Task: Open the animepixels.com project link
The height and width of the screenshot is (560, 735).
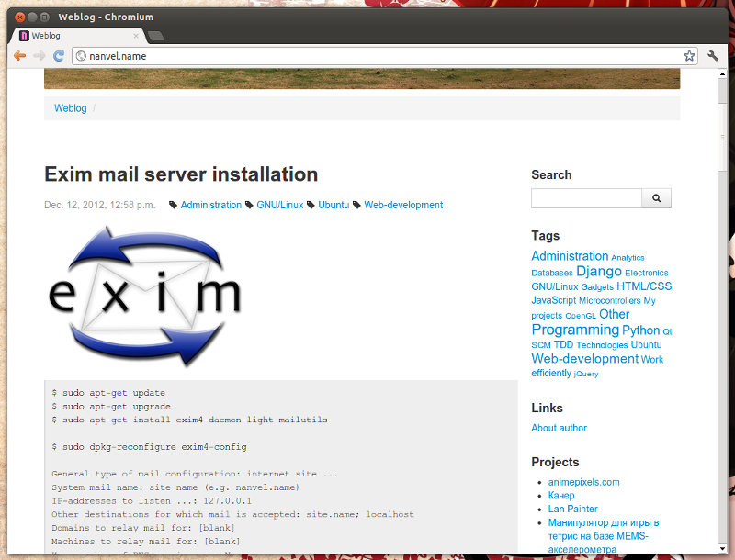Action: coord(583,482)
